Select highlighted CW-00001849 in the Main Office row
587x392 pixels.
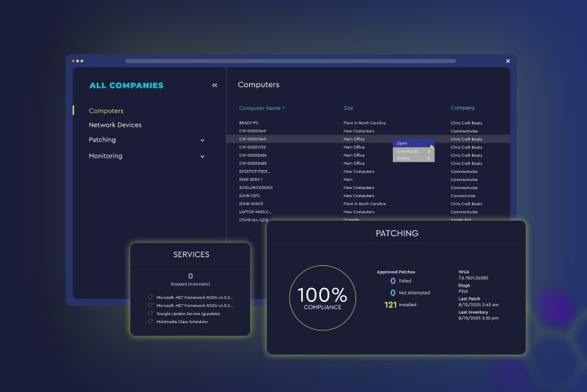pos(252,139)
